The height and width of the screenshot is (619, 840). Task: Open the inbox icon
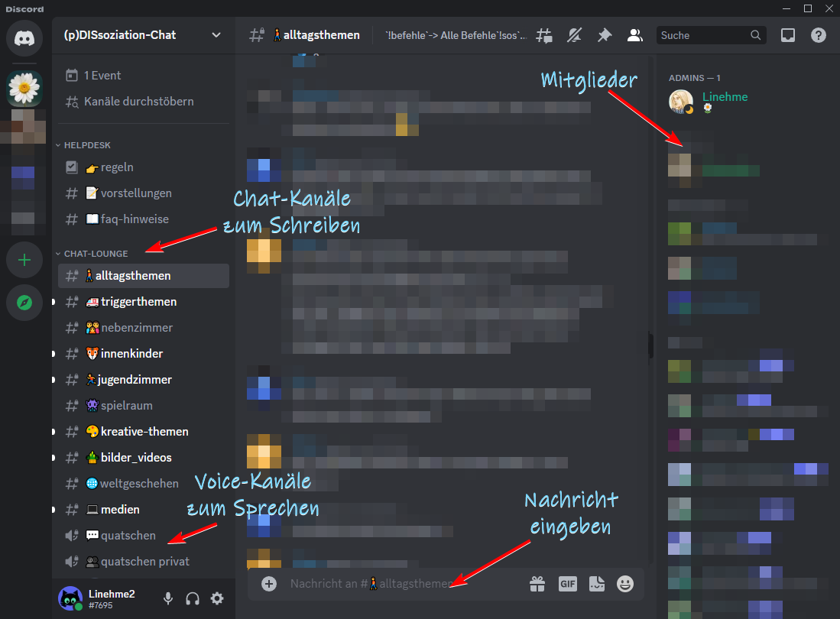[787, 35]
